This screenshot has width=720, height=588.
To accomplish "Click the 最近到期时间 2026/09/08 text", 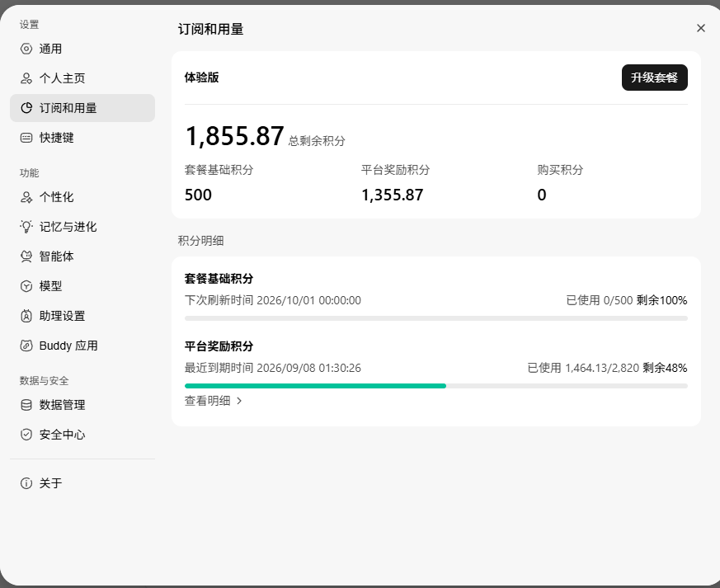I will (x=273, y=368).
